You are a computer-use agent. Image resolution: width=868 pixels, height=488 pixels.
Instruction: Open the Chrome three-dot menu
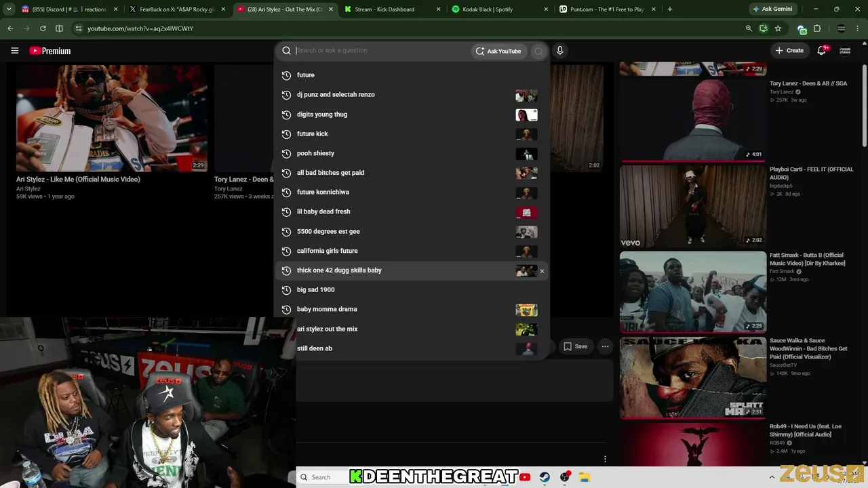(x=859, y=28)
